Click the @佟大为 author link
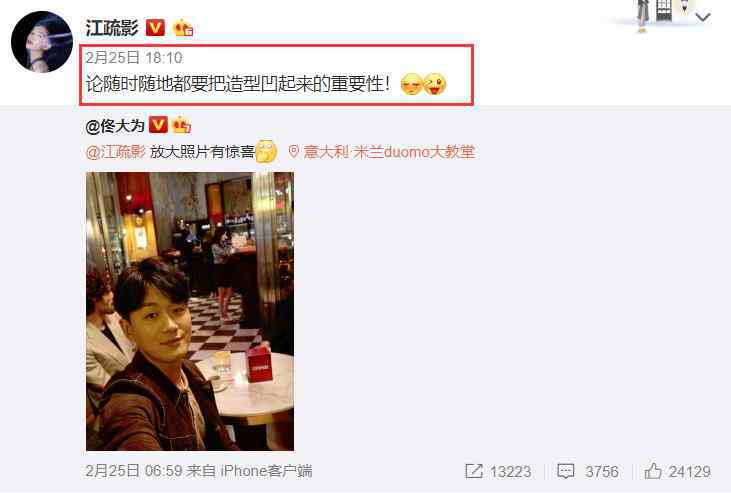The image size is (731, 493). [115, 126]
